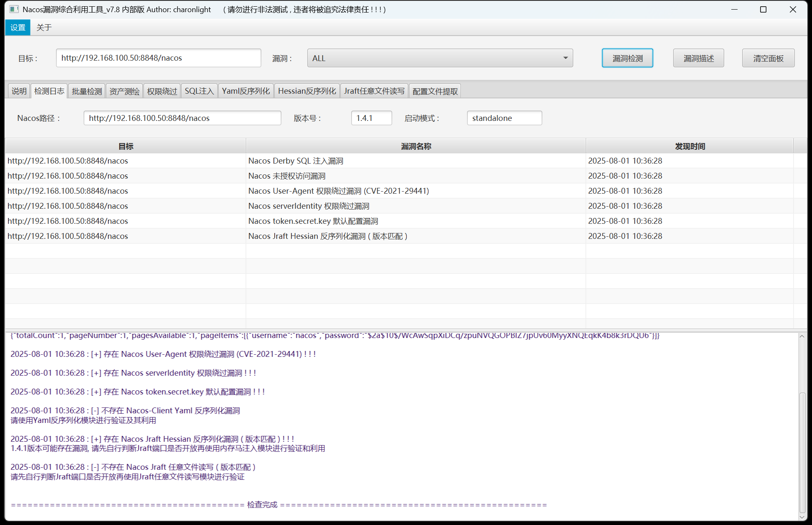Maximize the Nacos tool window
Image resolution: width=812 pixels, height=525 pixels.
763,9
